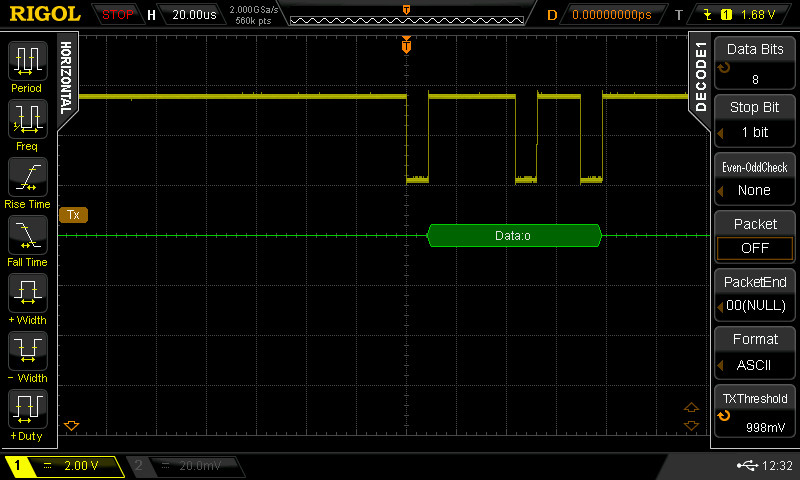Open the DECODE1 menu tab
Image resolution: width=800 pixels, height=480 pixels.
[x=700, y=77]
